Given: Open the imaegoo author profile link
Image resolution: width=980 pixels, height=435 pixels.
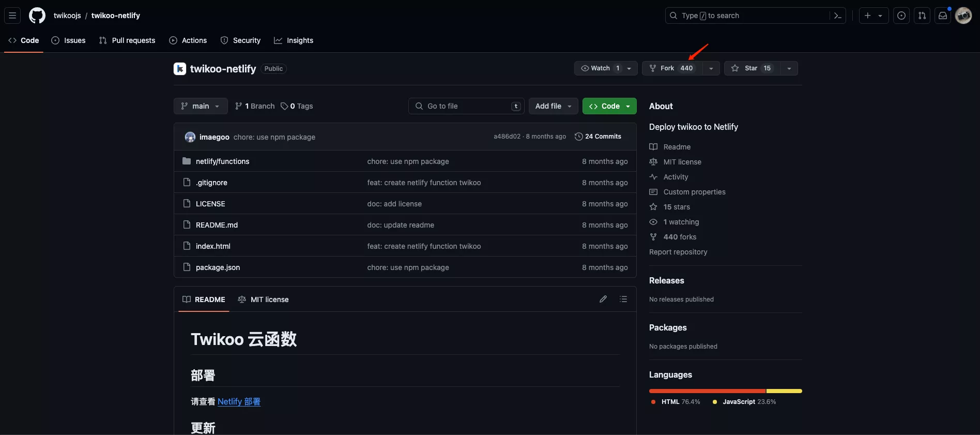Looking at the screenshot, I should point(215,137).
